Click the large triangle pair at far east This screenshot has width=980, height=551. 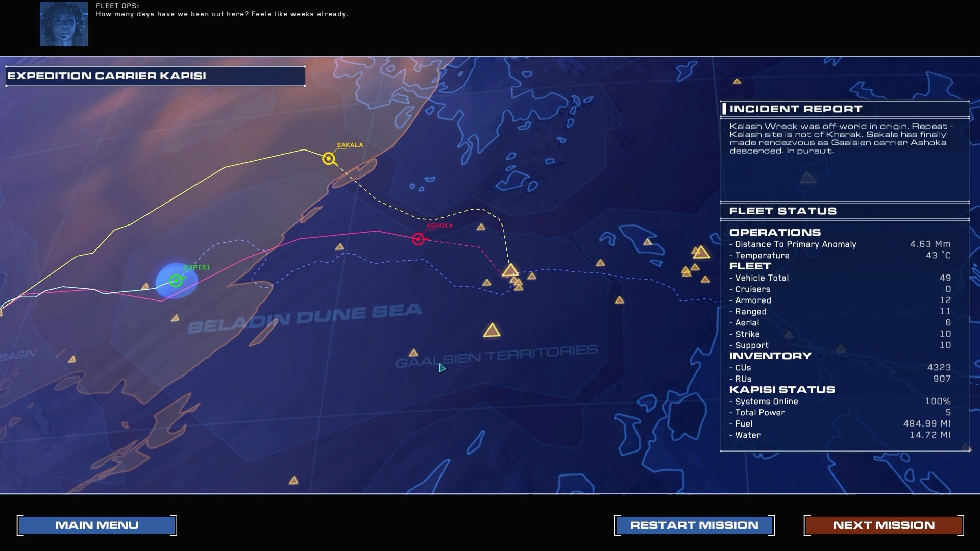(x=700, y=252)
